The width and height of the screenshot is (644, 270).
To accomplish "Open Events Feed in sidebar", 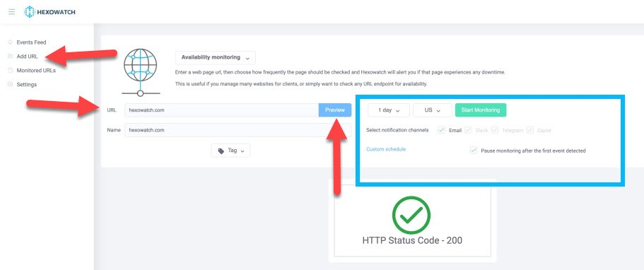I will pos(31,42).
